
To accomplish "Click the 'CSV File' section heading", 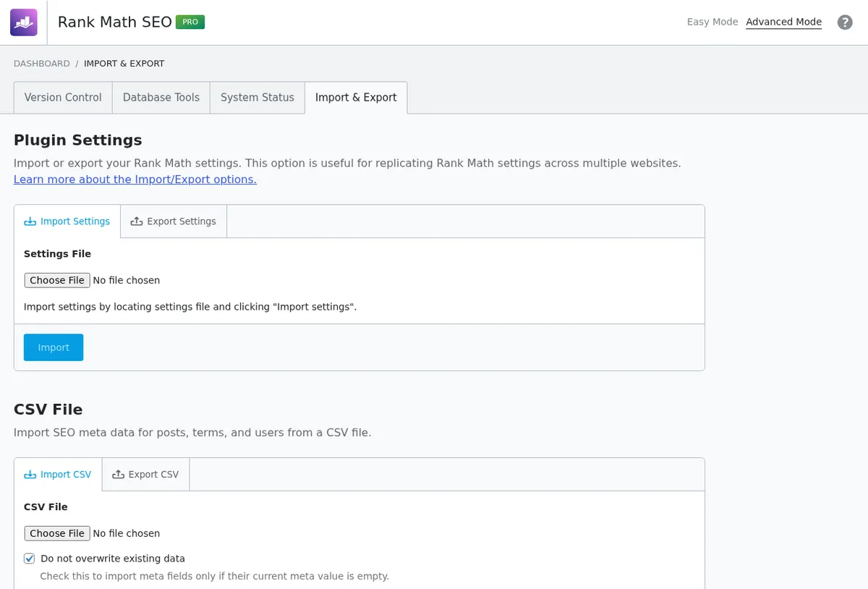I will point(48,410).
